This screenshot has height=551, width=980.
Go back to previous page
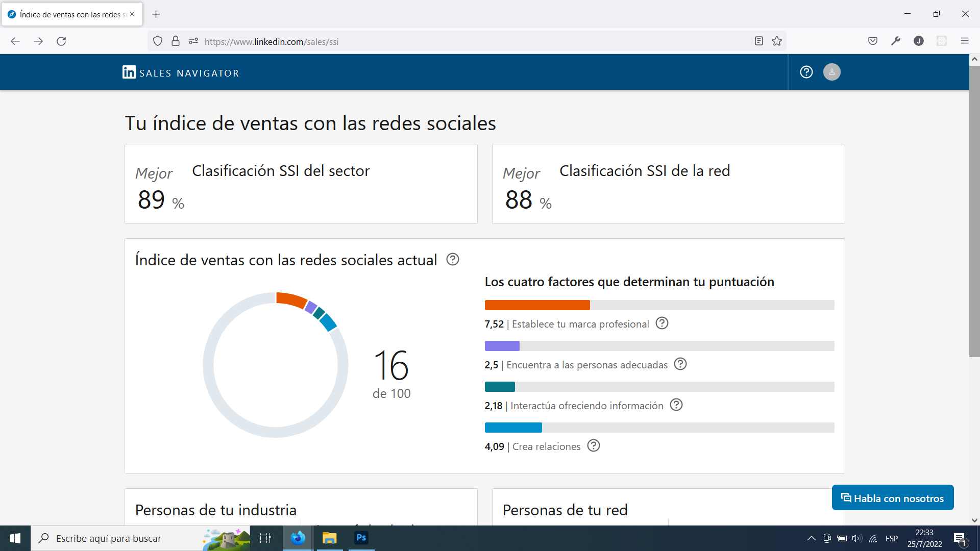point(15,41)
